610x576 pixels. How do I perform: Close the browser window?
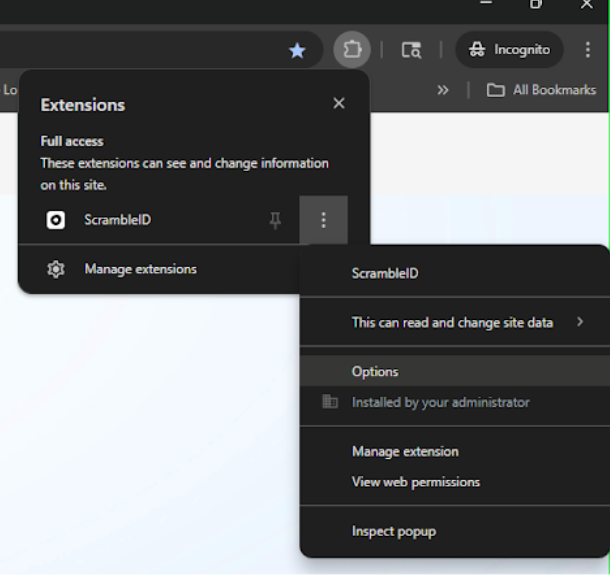pyautogui.click(x=587, y=5)
